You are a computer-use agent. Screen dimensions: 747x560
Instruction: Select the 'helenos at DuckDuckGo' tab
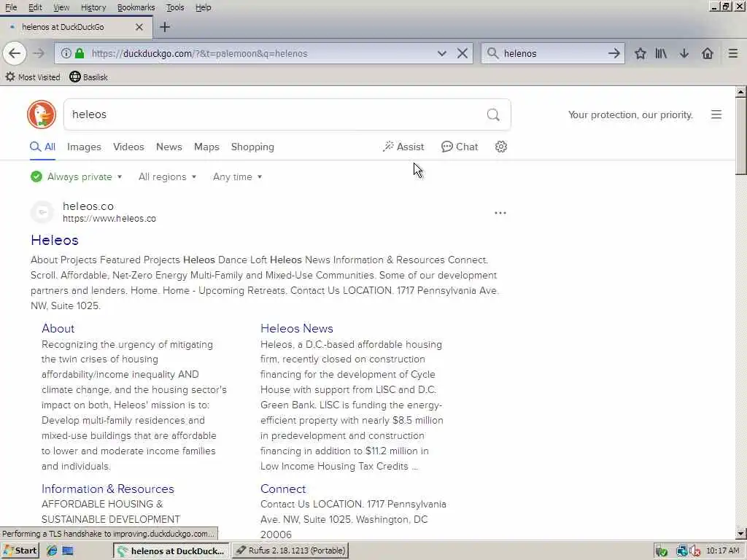click(76, 27)
